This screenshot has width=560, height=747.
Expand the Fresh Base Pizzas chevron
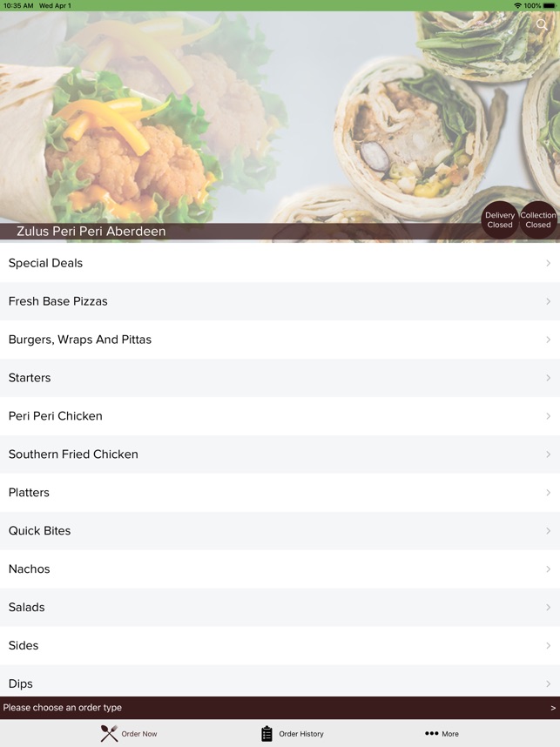coord(548,301)
